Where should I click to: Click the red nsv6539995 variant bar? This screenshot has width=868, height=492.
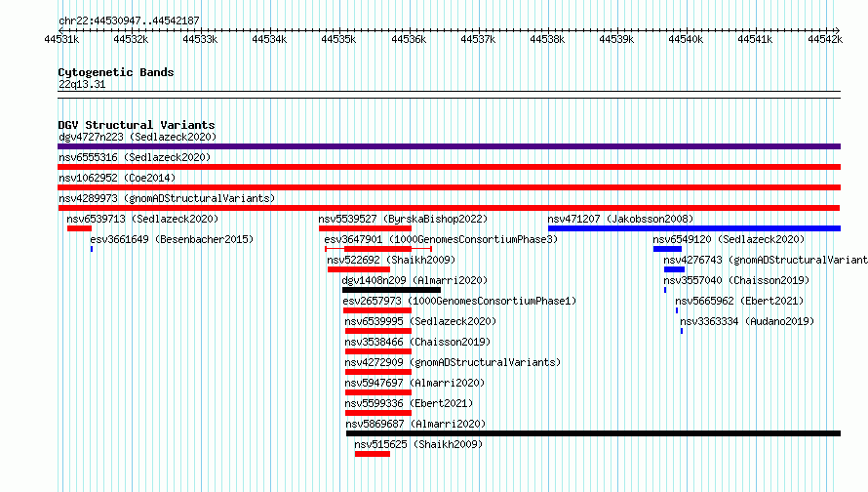pyautogui.click(x=378, y=331)
